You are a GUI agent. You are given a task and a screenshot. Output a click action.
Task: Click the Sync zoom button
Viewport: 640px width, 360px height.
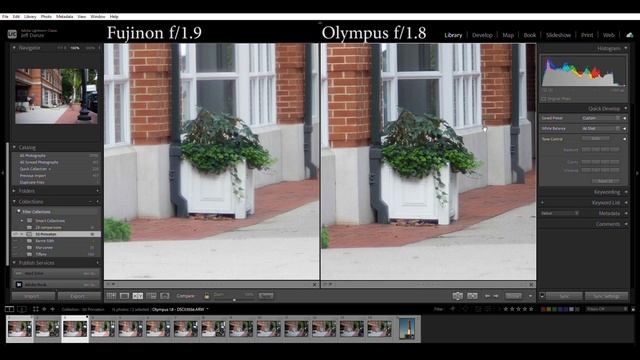click(266, 296)
